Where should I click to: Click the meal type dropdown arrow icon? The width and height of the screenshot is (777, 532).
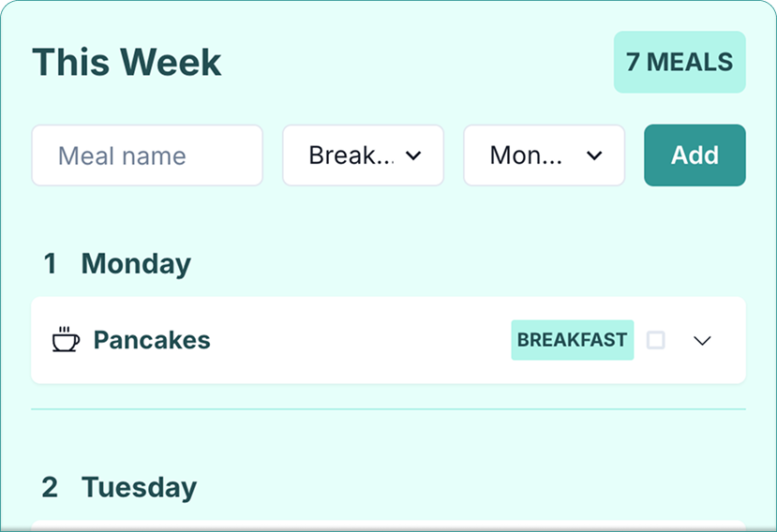click(413, 155)
